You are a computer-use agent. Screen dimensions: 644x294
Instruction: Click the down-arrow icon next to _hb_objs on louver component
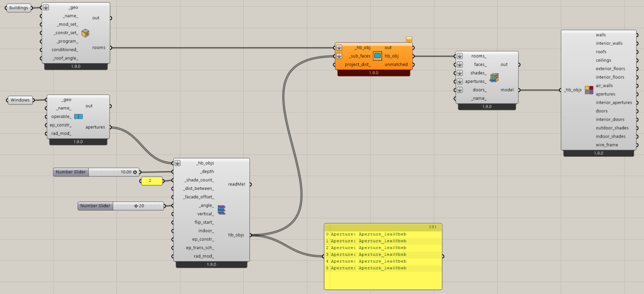(x=177, y=163)
